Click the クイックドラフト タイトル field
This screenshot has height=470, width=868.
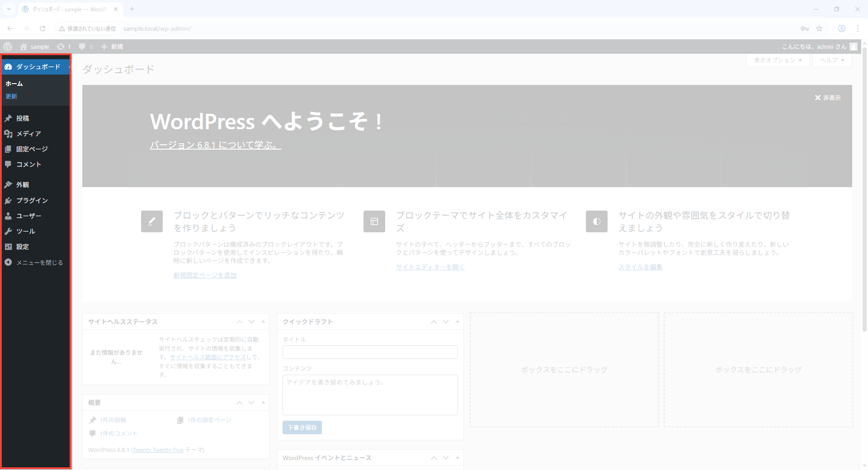[370, 352]
